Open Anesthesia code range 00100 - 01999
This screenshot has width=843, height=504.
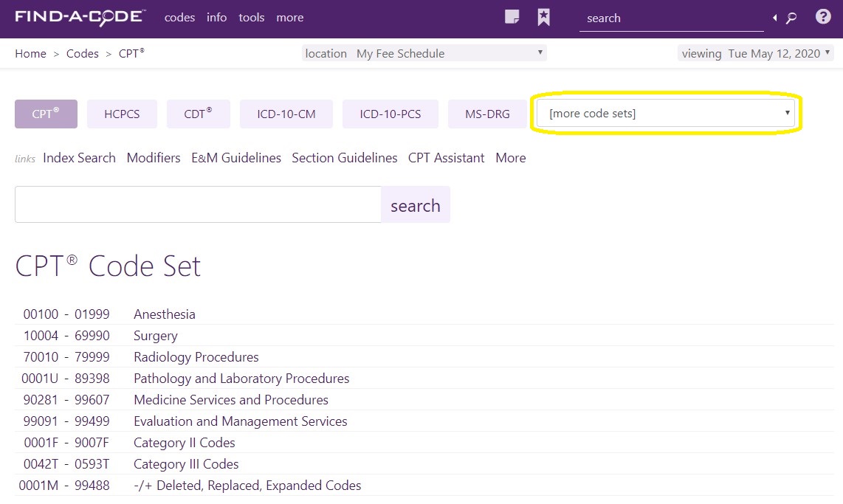pyautogui.click(x=424, y=314)
